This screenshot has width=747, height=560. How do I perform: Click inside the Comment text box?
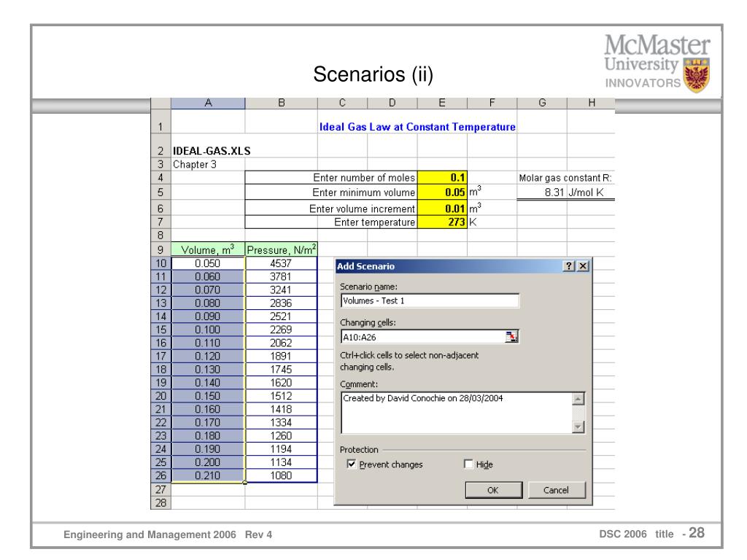pyautogui.click(x=457, y=413)
